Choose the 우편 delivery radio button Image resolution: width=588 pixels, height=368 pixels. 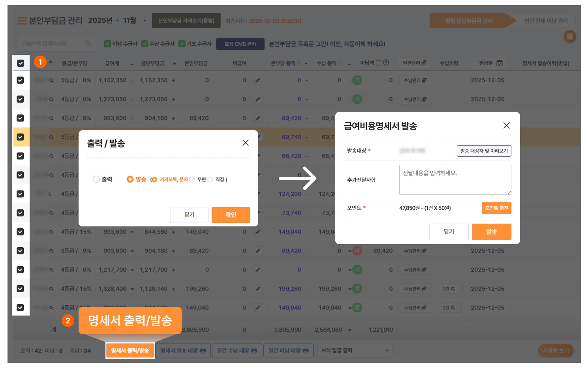(192, 180)
